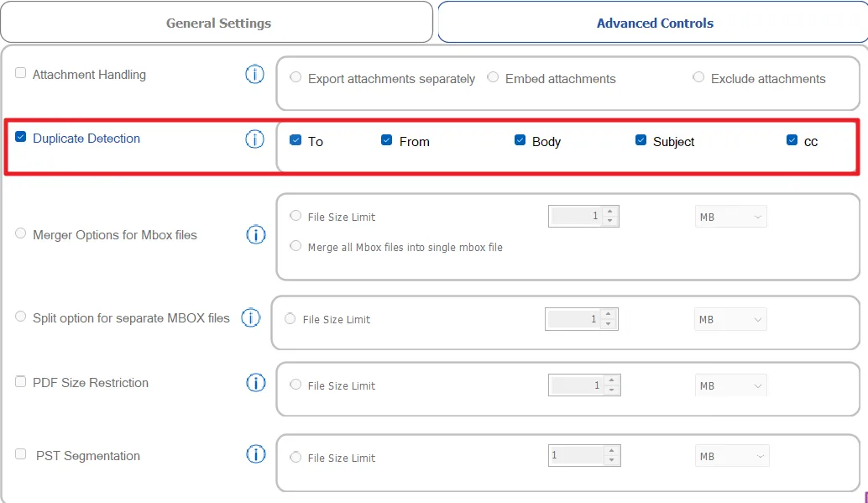Choose File Size Limit under Merger Options

coord(295,216)
